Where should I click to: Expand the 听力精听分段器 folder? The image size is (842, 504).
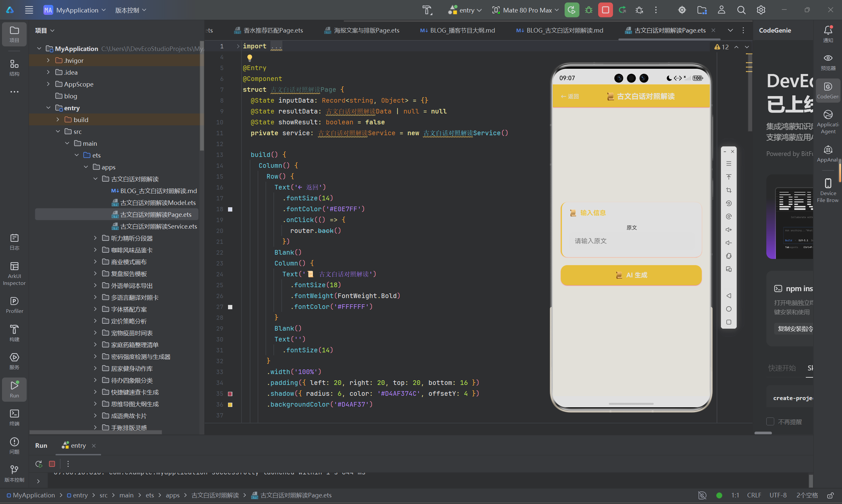pyautogui.click(x=95, y=238)
